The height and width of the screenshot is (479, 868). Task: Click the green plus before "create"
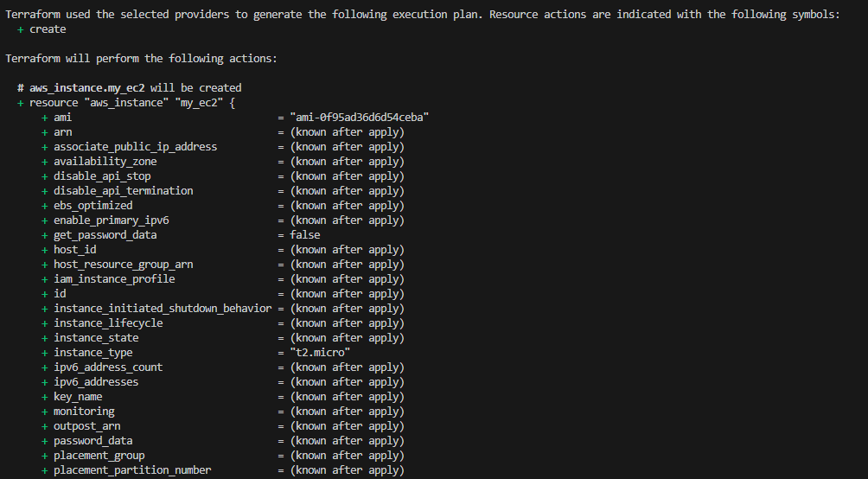21,29
